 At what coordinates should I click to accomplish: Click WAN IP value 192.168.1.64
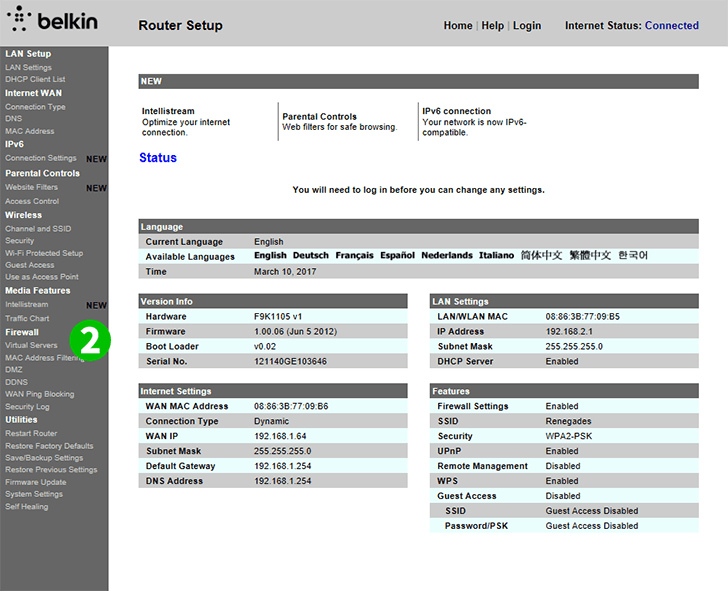point(280,436)
